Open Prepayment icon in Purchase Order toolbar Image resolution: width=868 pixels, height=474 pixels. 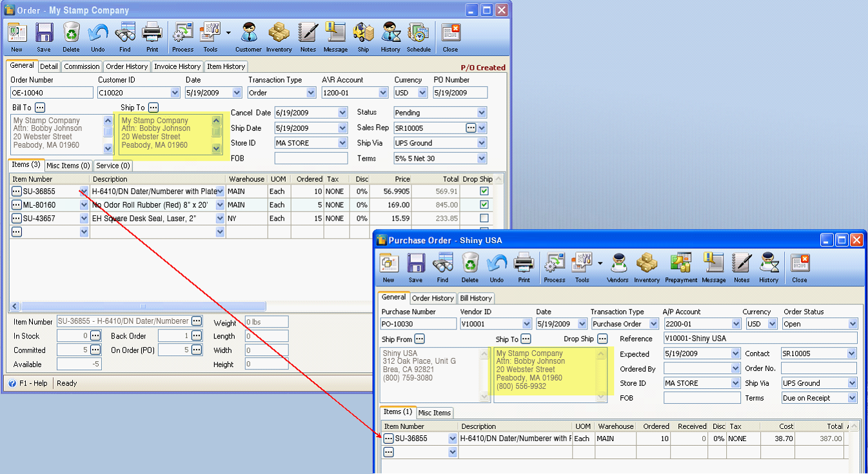[681, 263]
